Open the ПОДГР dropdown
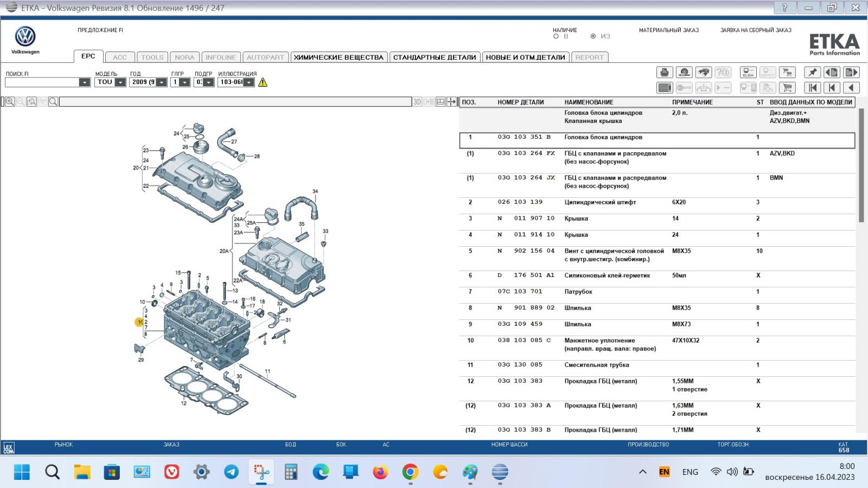 click(208, 82)
